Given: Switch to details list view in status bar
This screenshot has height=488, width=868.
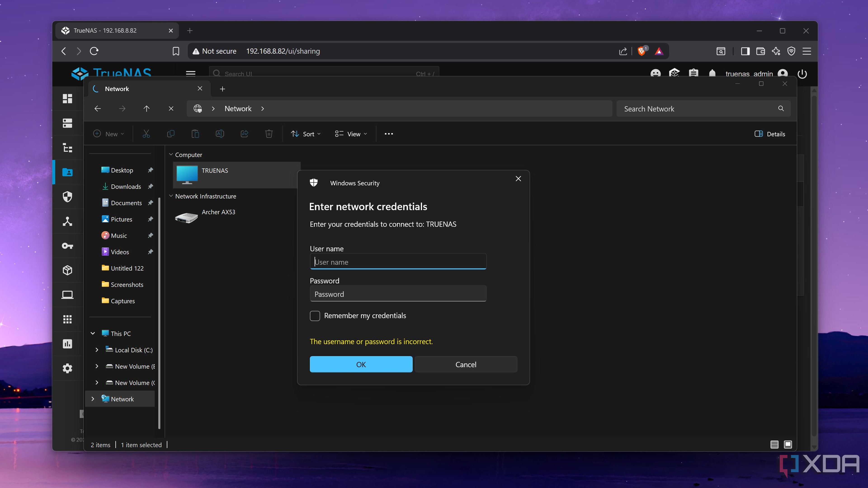Looking at the screenshot, I should tap(774, 445).
